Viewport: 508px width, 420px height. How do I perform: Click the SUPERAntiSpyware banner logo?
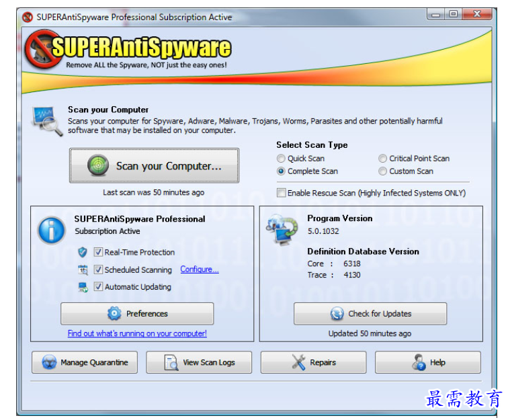tap(128, 48)
